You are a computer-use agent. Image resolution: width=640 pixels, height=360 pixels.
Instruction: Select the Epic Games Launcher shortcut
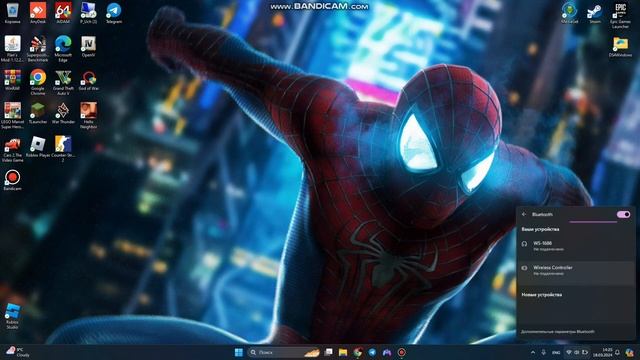tap(620, 16)
